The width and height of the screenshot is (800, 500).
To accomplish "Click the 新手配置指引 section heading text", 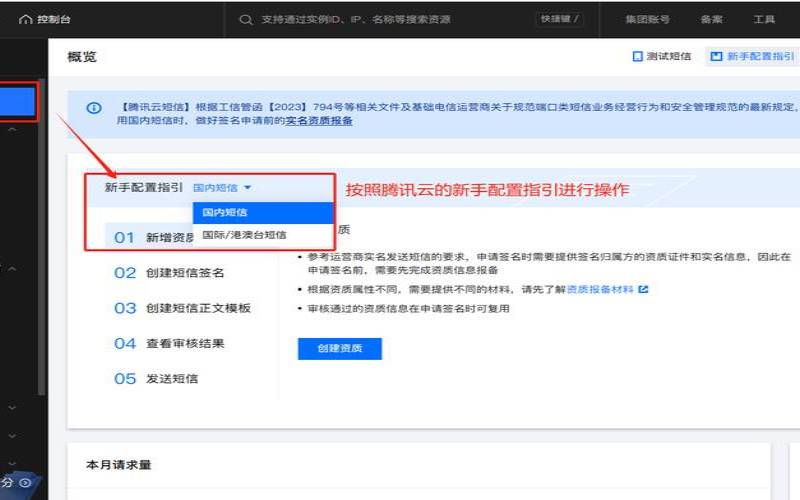I will pos(144,188).
